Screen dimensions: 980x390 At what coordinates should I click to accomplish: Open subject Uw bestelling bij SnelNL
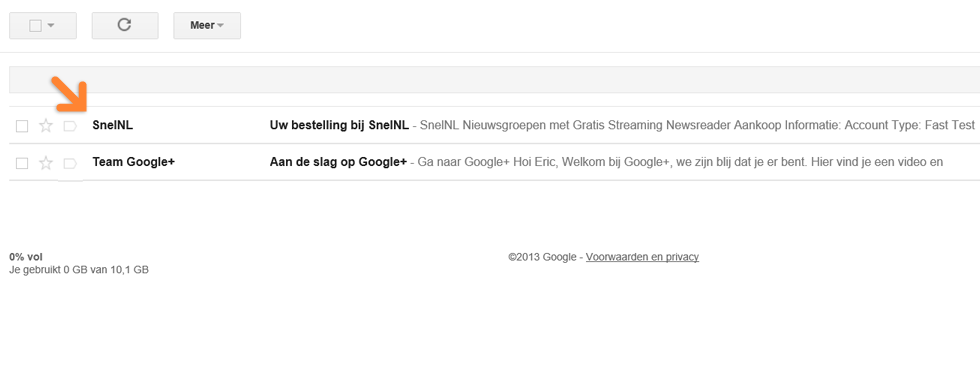click(x=339, y=125)
